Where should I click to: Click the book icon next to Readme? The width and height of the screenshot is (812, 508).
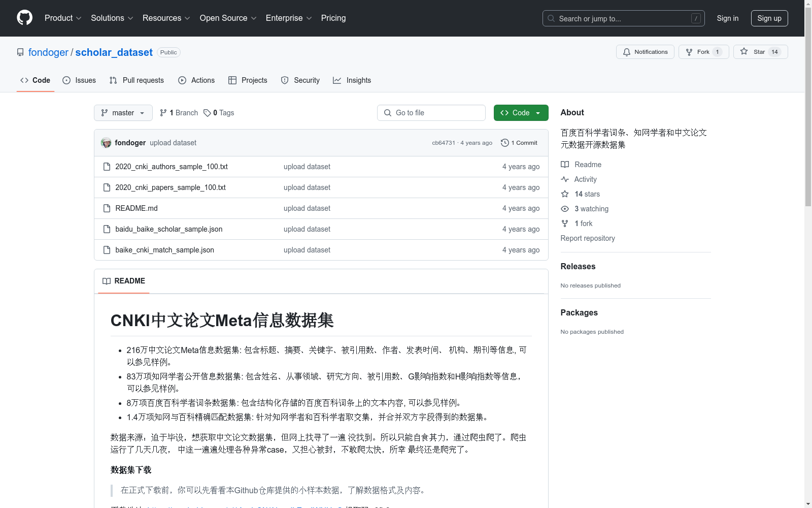(565, 165)
